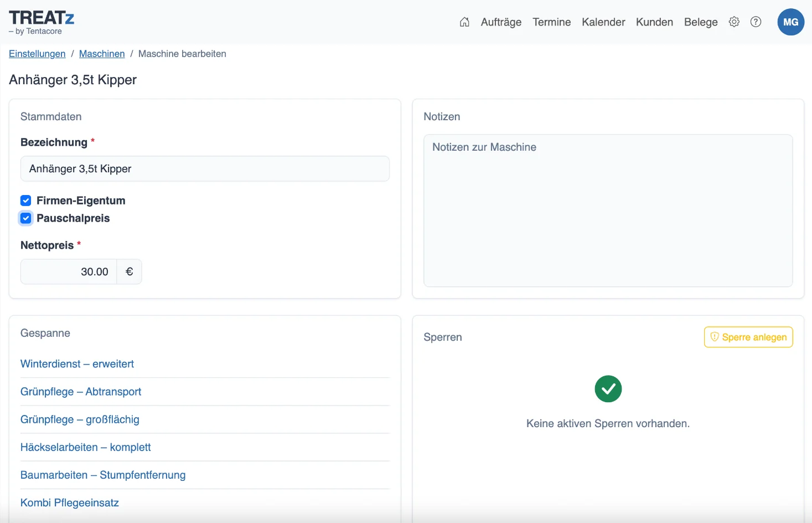Click the Sperre anlegen button
812x523 pixels.
tap(748, 337)
